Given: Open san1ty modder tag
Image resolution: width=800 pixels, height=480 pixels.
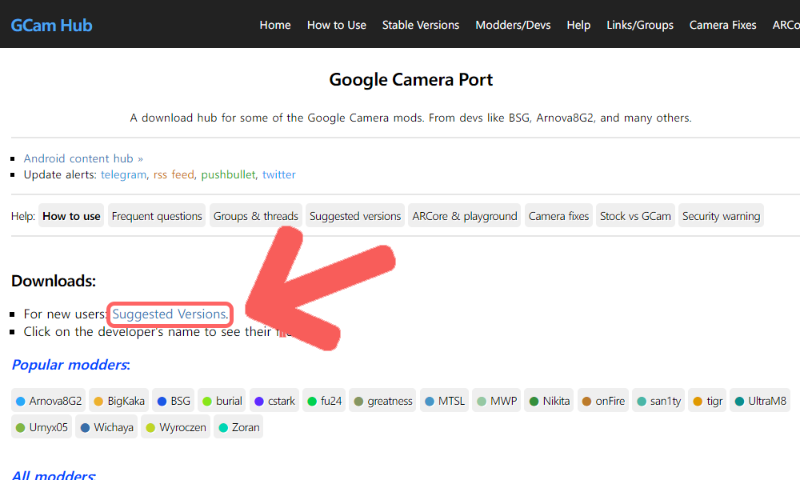Looking at the screenshot, I should coord(659,401).
